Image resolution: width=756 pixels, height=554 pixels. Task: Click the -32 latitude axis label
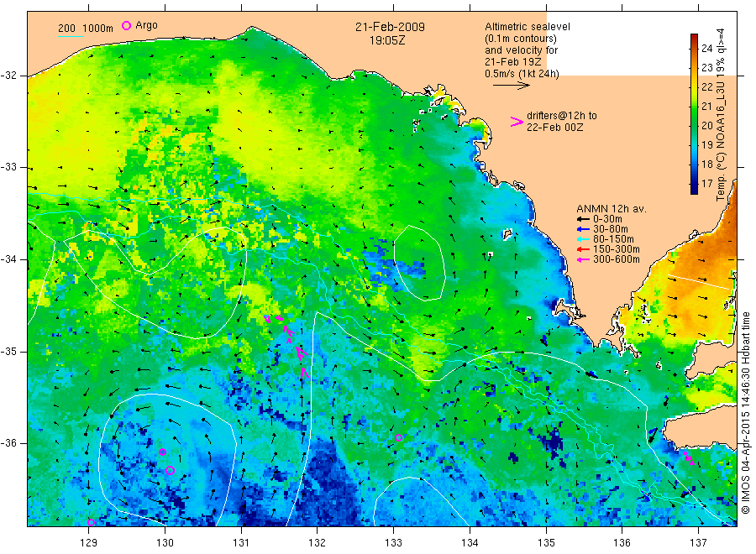8,76
